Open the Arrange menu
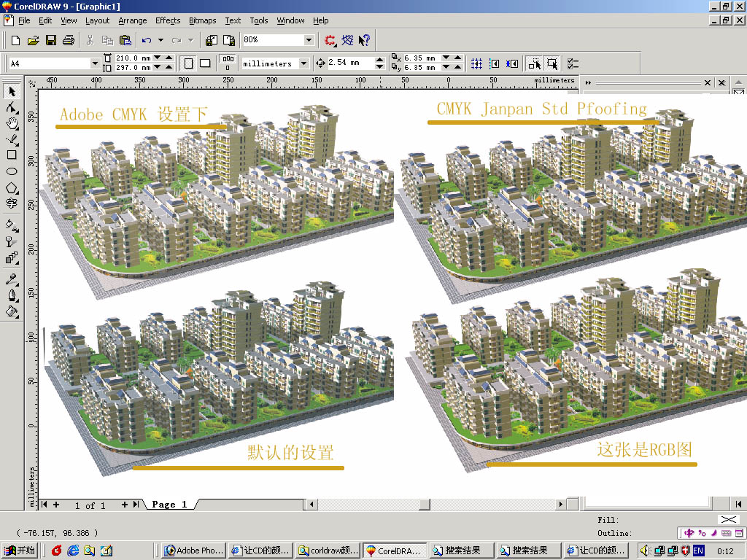Image resolution: width=747 pixels, height=560 pixels. tap(133, 20)
